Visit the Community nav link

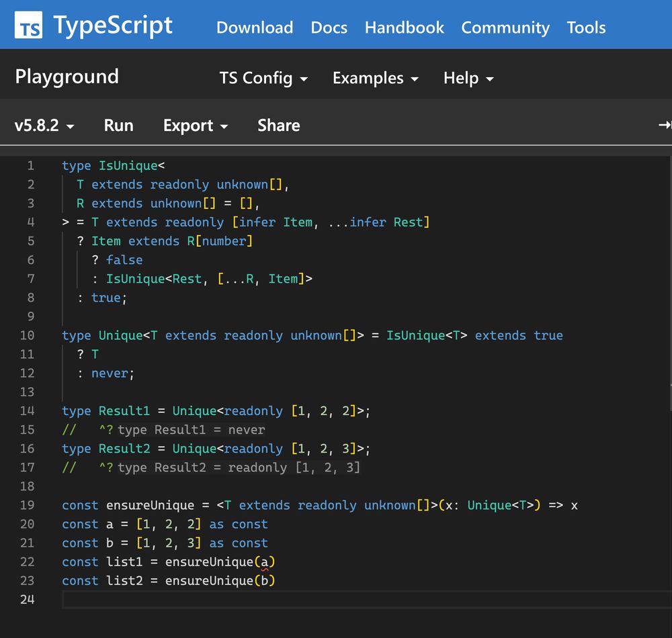(505, 28)
